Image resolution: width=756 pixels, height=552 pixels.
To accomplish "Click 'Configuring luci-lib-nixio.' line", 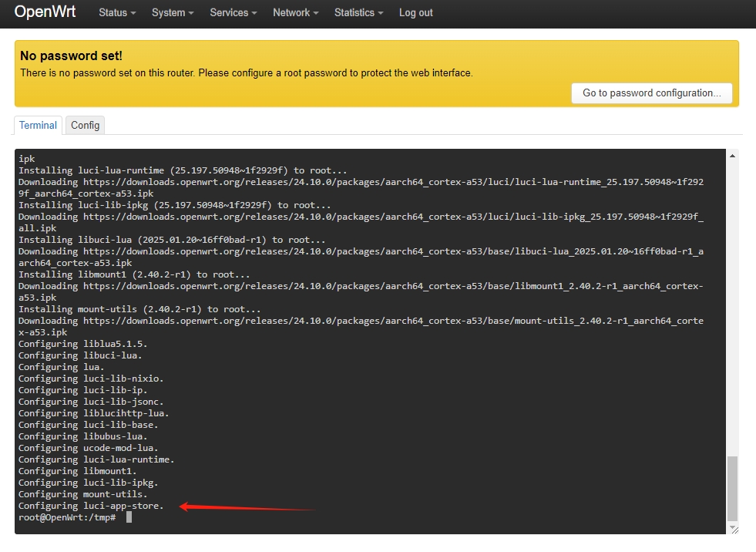I will click(91, 379).
